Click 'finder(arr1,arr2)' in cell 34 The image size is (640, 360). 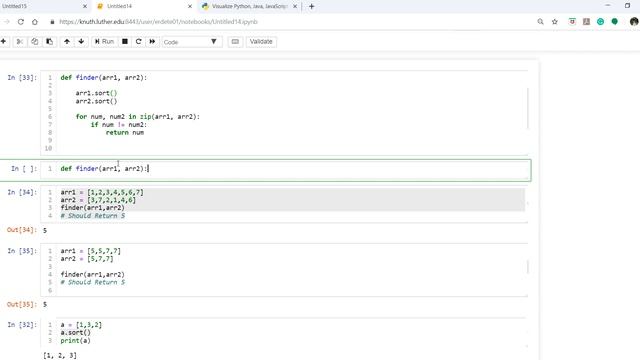tap(92, 208)
